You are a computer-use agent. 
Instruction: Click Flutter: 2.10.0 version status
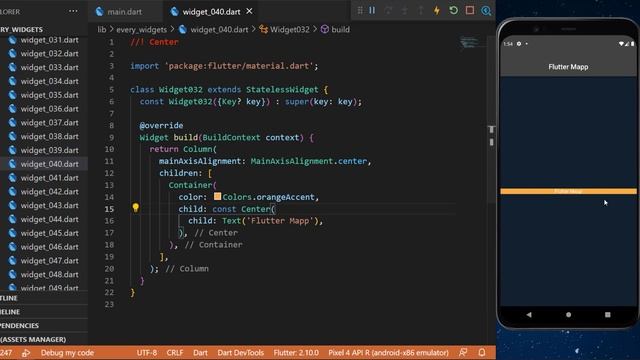tap(296, 353)
